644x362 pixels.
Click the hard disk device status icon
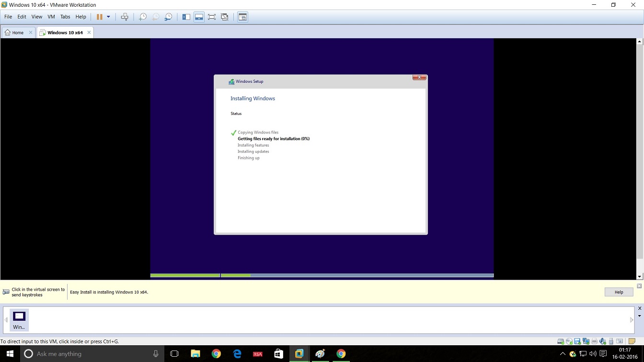pyautogui.click(x=561, y=341)
